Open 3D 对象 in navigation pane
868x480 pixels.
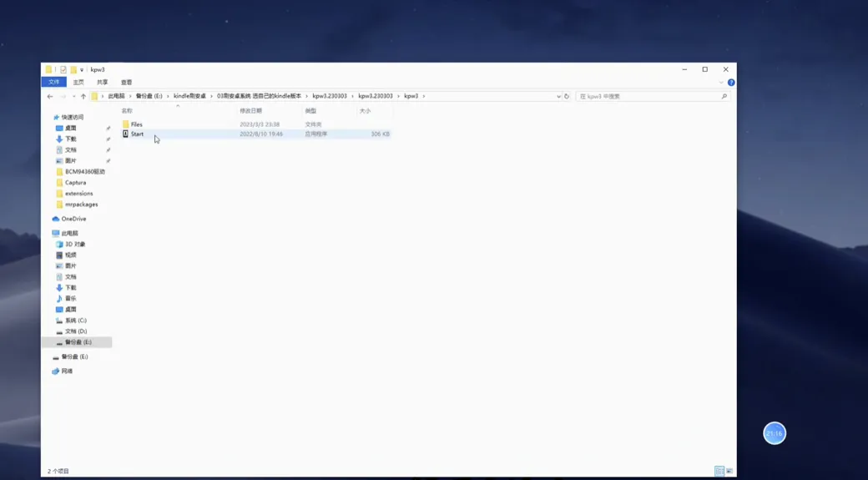(75, 244)
